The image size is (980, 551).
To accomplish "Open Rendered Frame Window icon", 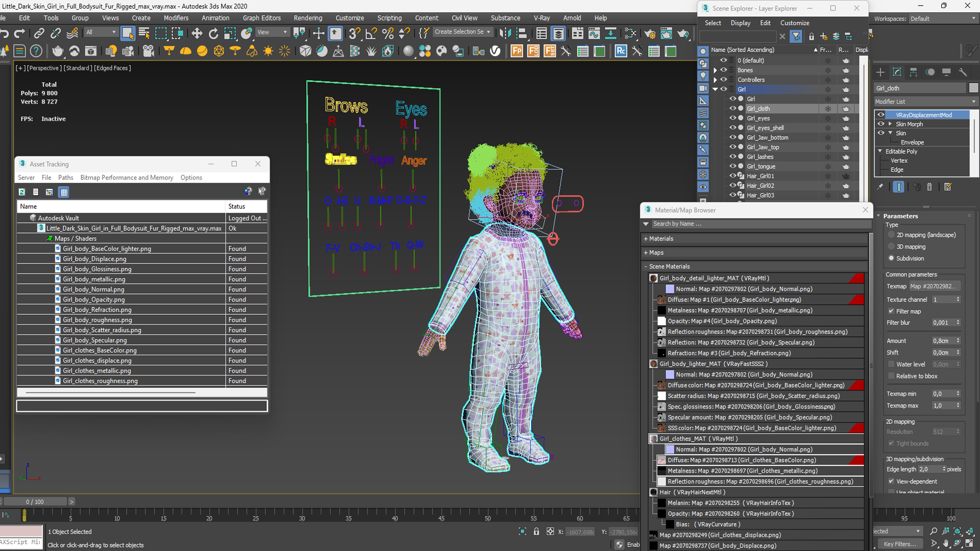I will [x=667, y=34].
